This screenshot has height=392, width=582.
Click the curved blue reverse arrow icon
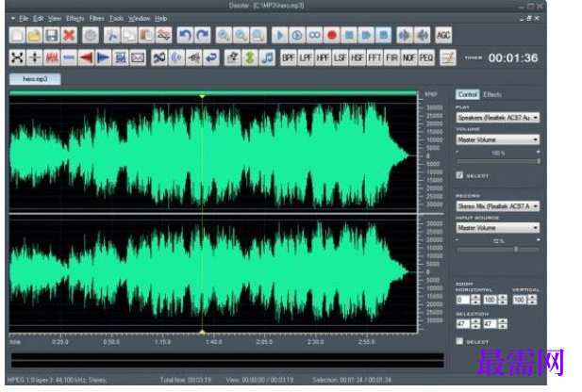[211, 57]
